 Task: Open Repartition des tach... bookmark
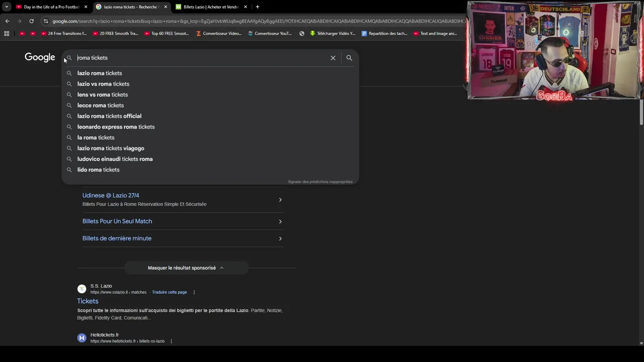click(384, 34)
